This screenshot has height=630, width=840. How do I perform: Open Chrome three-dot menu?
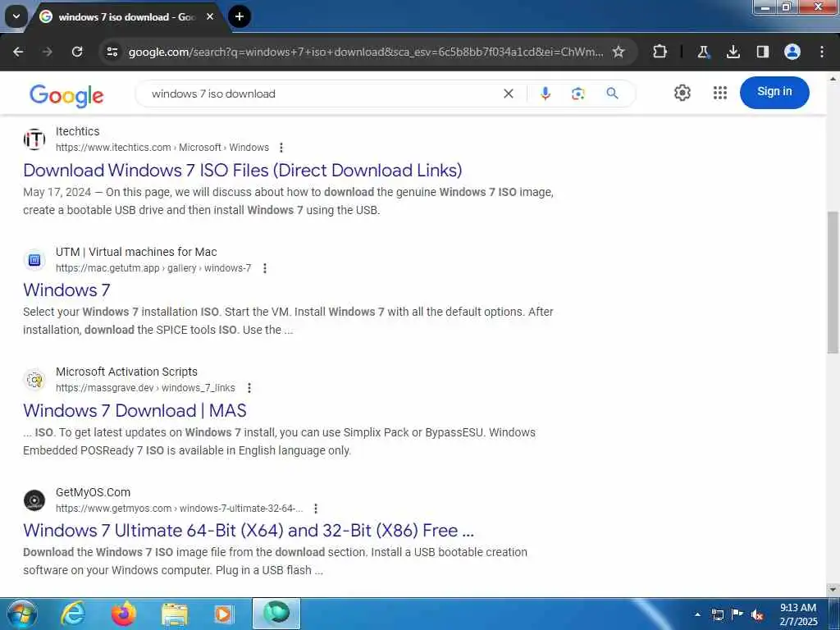822,52
